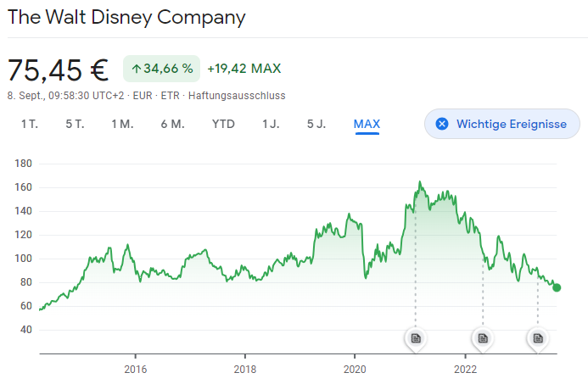The image size is (588, 384).
Task: Show the 5 J. chart range
Action: point(316,124)
